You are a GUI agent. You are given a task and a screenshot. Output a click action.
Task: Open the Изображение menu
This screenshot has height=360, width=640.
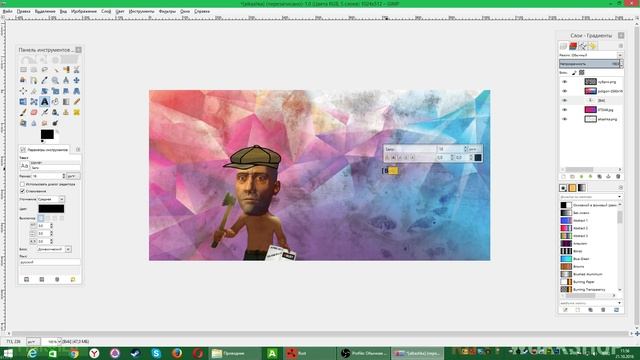(84, 11)
